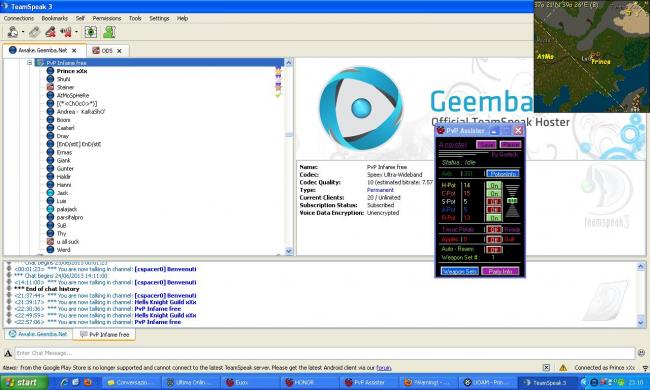This screenshot has height=390, width=650.
Task: Switch to the PvP Infame free chat tab
Action: [104, 334]
